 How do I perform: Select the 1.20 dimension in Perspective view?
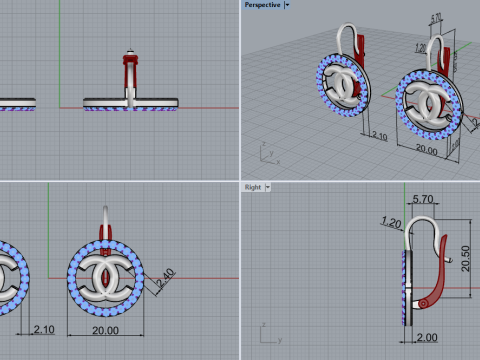(x=421, y=48)
